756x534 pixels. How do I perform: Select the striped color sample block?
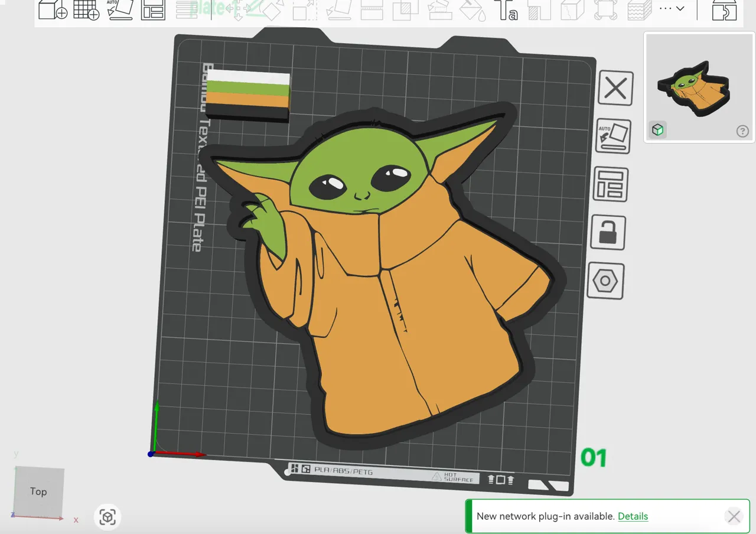248,95
